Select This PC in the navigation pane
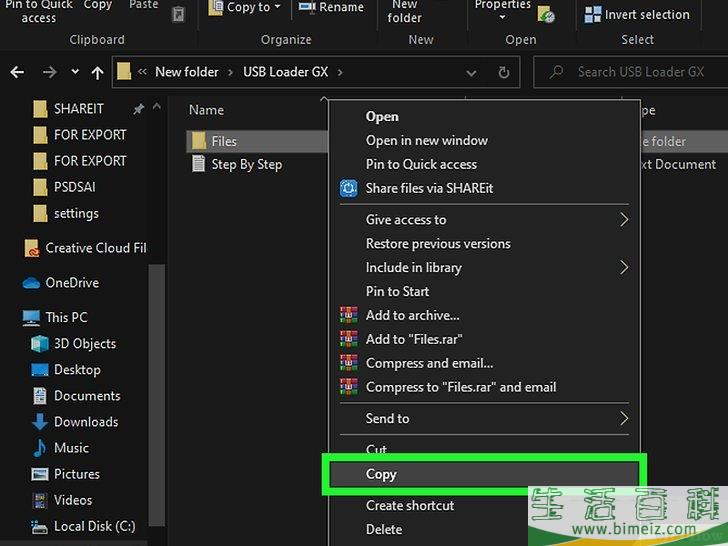This screenshot has height=546, width=728. 55,317
